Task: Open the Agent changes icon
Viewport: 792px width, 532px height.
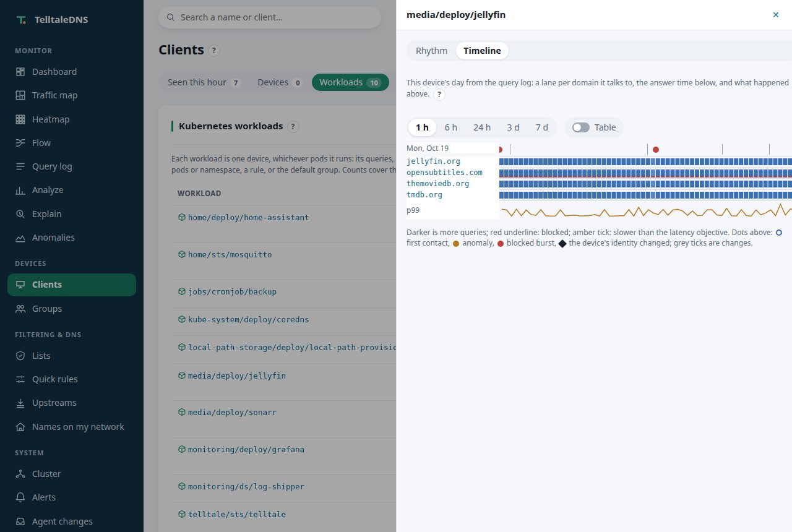Action: click(20, 521)
